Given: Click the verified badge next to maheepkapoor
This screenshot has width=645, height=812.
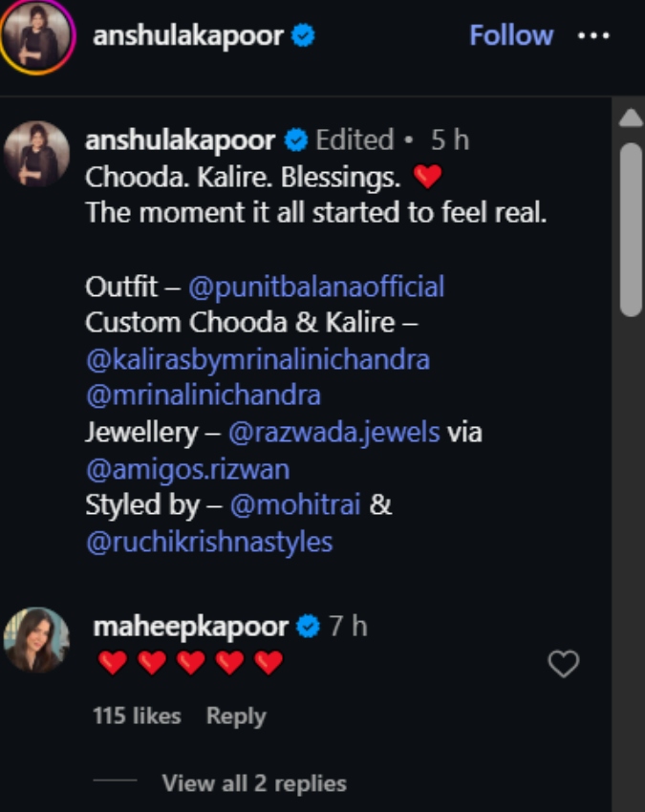Looking at the screenshot, I should coord(309,626).
